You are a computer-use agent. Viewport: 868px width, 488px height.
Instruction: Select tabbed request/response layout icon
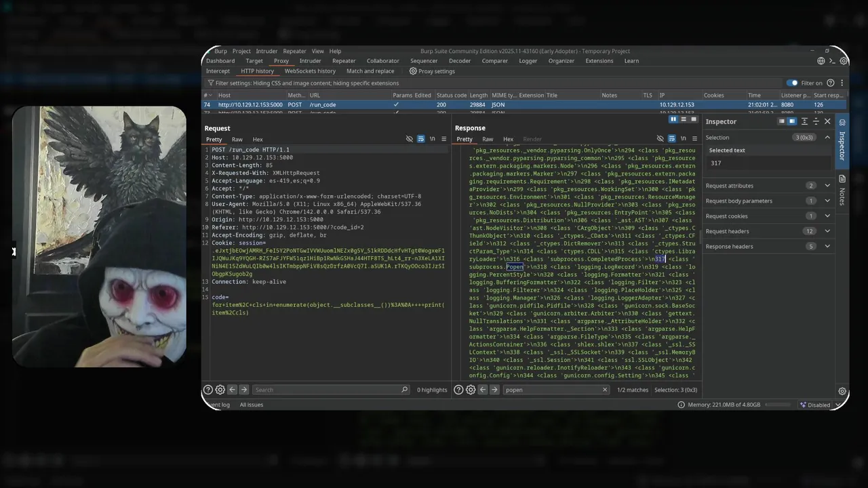(x=692, y=119)
